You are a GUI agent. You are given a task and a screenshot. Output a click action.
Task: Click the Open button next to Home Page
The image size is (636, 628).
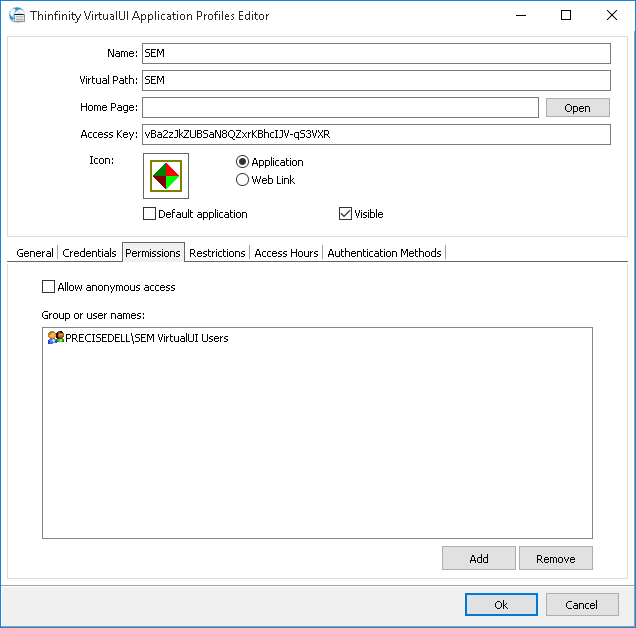tap(577, 108)
